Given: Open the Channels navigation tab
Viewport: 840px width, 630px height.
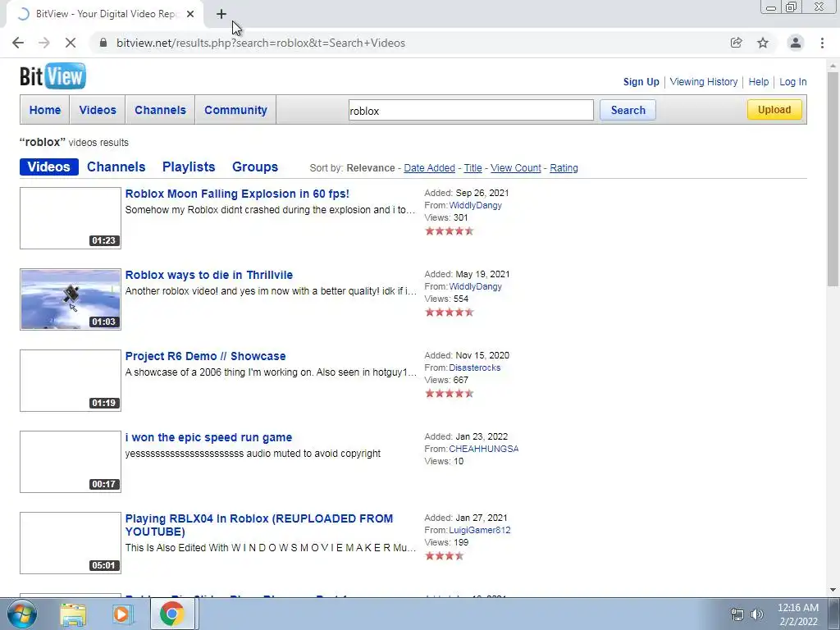Looking at the screenshot, I should [160, 110].
